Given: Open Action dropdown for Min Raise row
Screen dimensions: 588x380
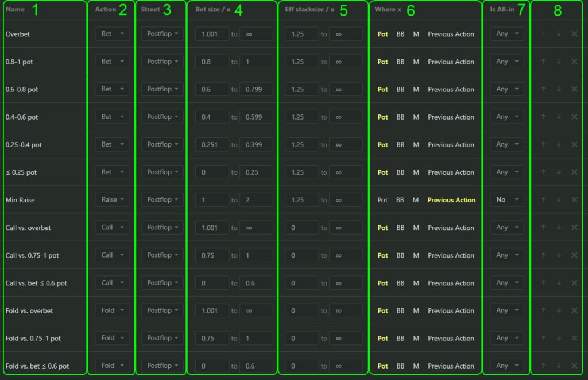Looking at the screenshot, I should tap(112, 200).
